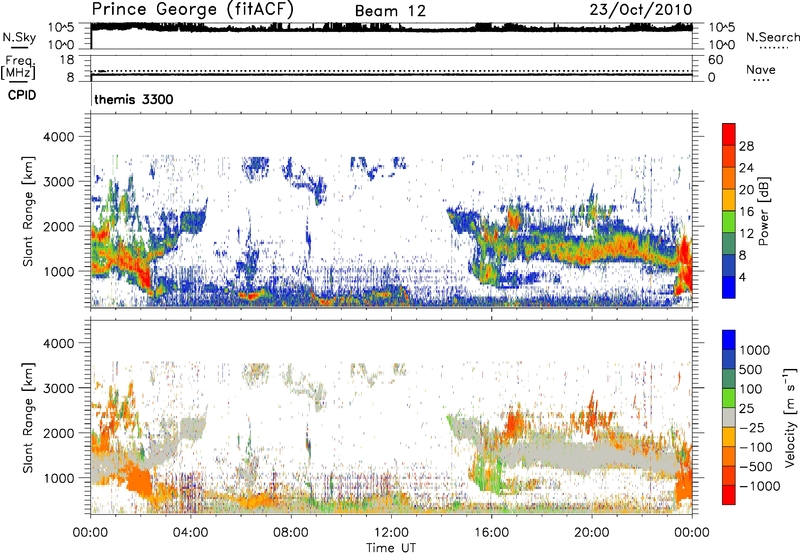Click the '1000' tick on Velocity colorbar
Screen dimensions: 800x554
754,350
